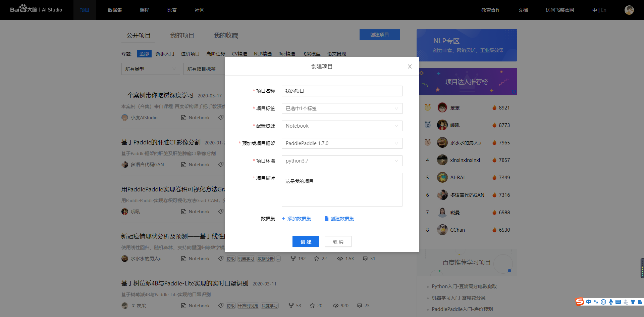This screenshot has width=644, height=317.
Task: Click inside the 项目描述 text area
Action: (x=342, y=189)
